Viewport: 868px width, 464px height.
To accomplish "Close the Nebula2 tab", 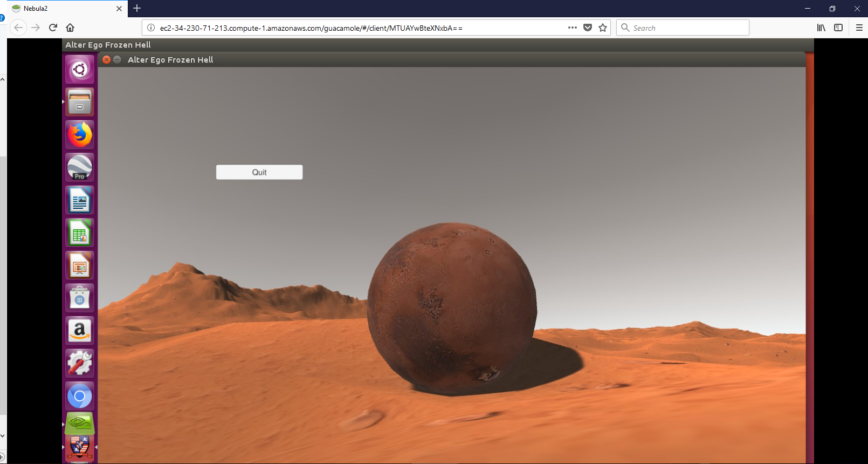I will click(119, 9).
